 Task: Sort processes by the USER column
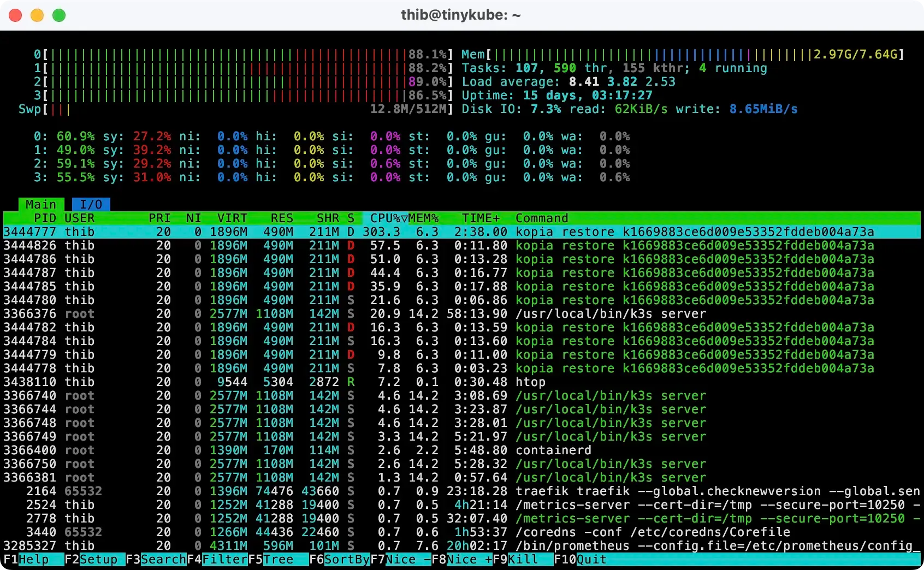pos(80,218)
